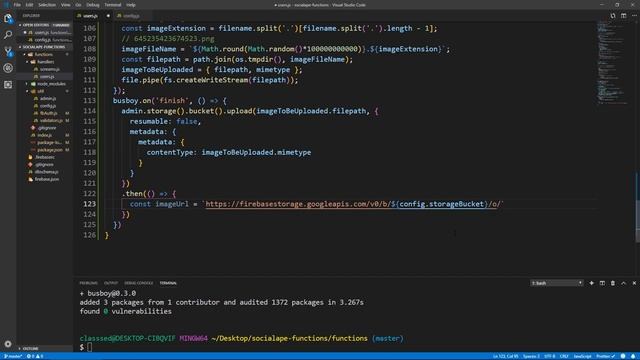This screenshot has height=360, width=640.
Task: Click the UTF-8 encoding in status bar
Action: (x=549, y=356)
